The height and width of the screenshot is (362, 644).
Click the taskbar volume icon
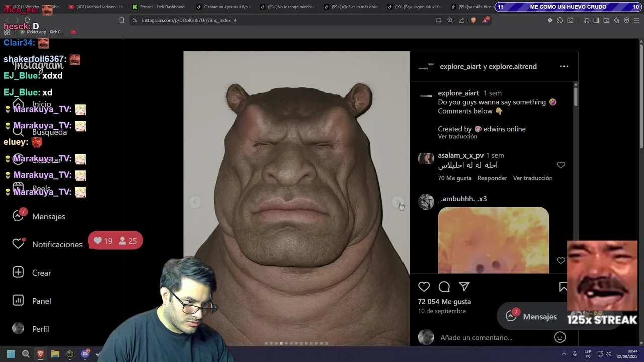[609, 354]
